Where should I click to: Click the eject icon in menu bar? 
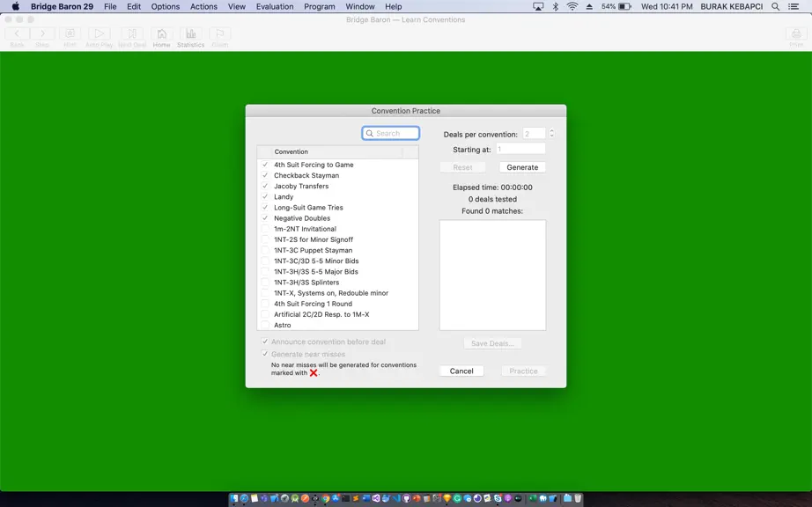(589, 6)
